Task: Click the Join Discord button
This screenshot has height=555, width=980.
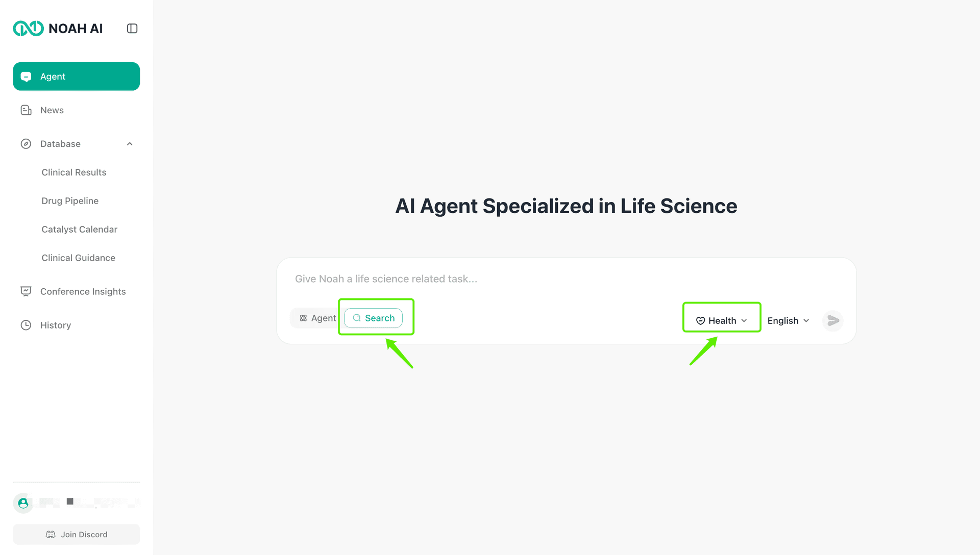Action: (76, 534)
